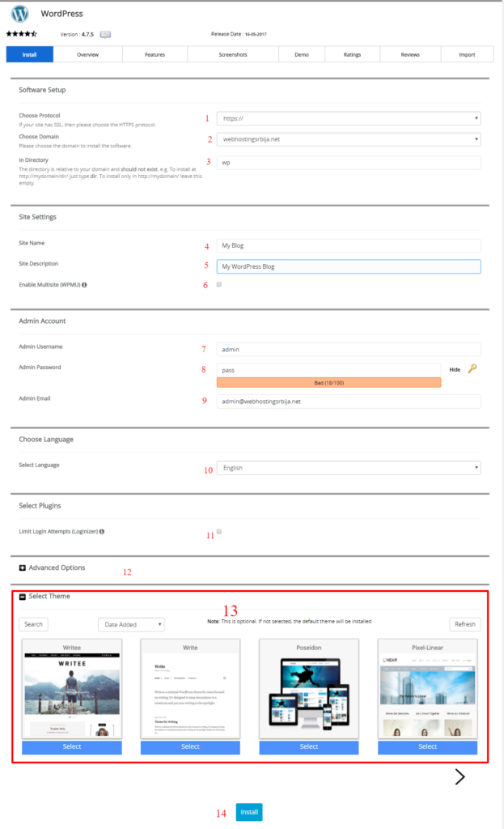This screenshot has height=829, width=504.
Task: Click the Admin Username field
Action: click(349, 350)
